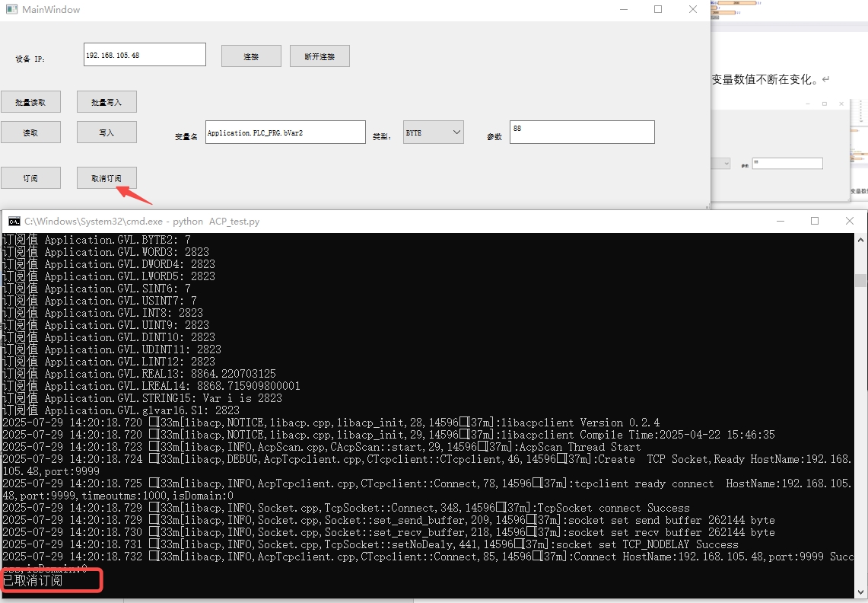The height and width of the screenshot is (603, 868).
Task: Click the single 读取 read button
Action: [30, 132]
